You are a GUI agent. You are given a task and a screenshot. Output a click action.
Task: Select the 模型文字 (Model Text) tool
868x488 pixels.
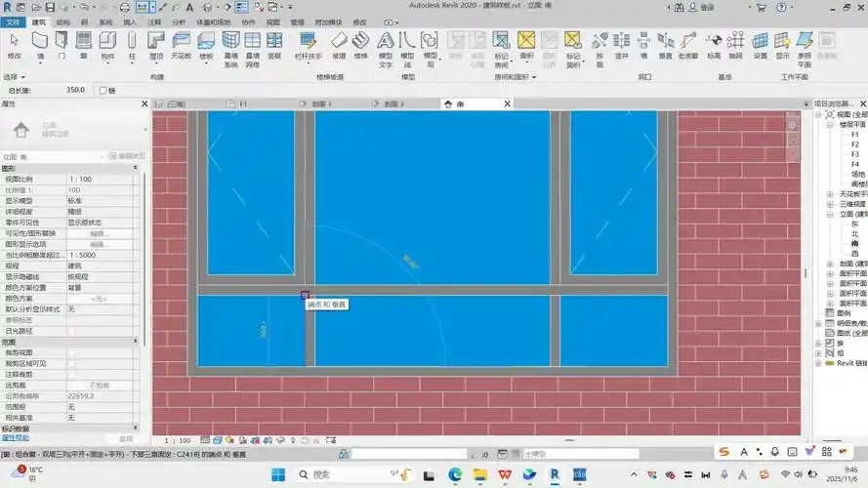[x=386, y=49]
